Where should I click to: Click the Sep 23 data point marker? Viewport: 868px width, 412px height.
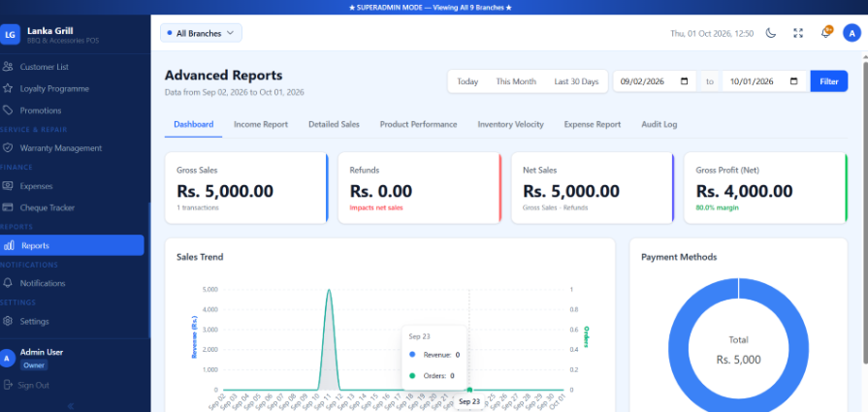469,390
